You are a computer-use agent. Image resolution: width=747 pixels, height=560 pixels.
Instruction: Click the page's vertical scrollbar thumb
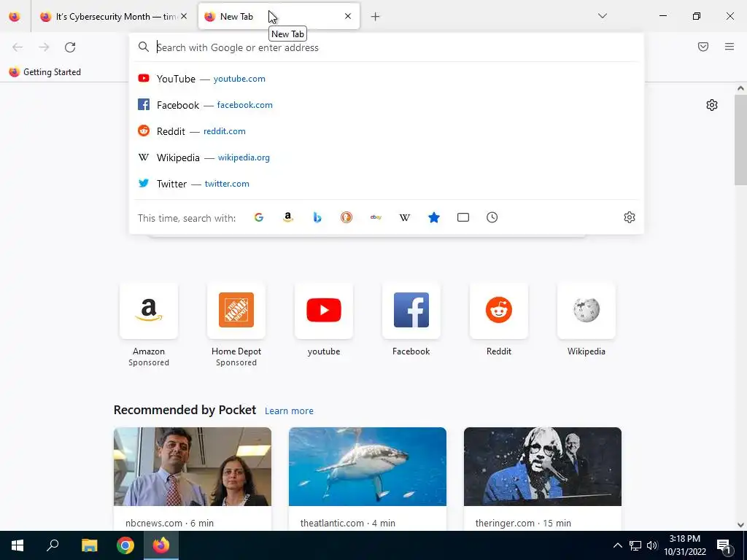[740, 139]
